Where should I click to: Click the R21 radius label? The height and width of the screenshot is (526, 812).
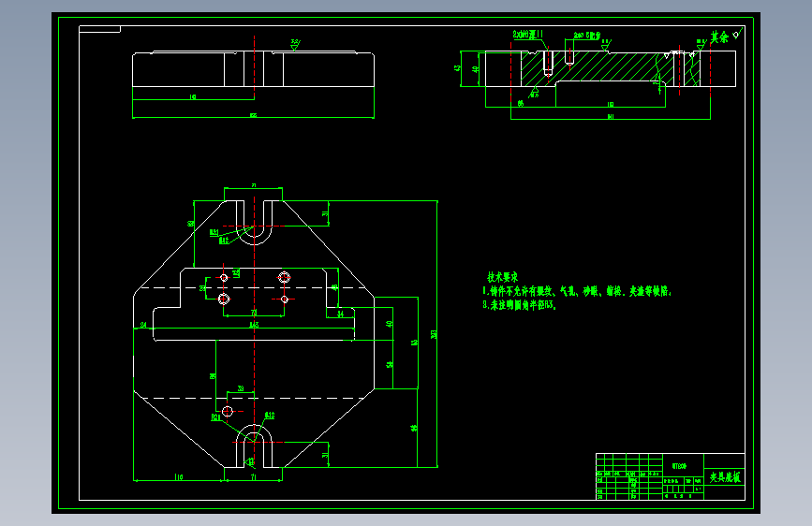pyautogui.click(x=215, y=417)
